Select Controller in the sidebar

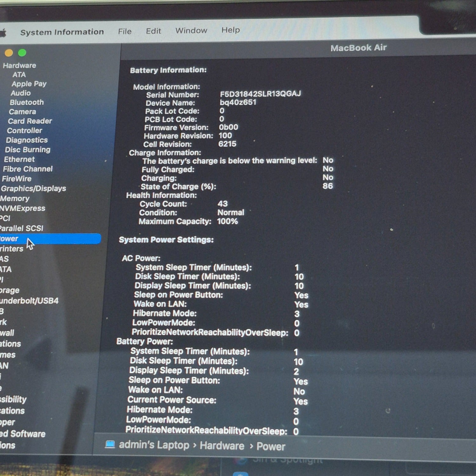coord(24,131)
